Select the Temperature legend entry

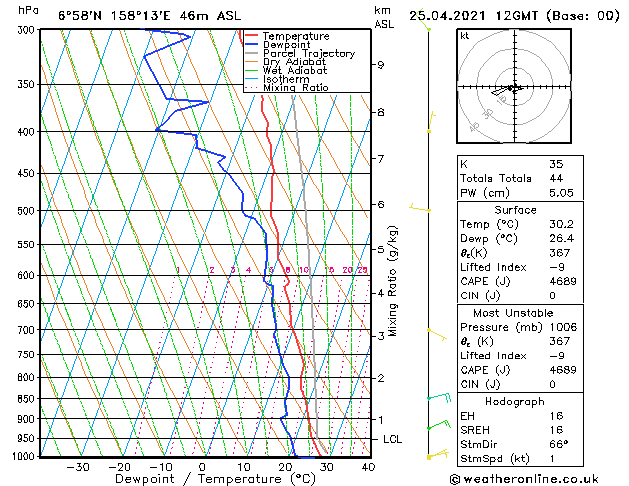[x=296, y=36]
